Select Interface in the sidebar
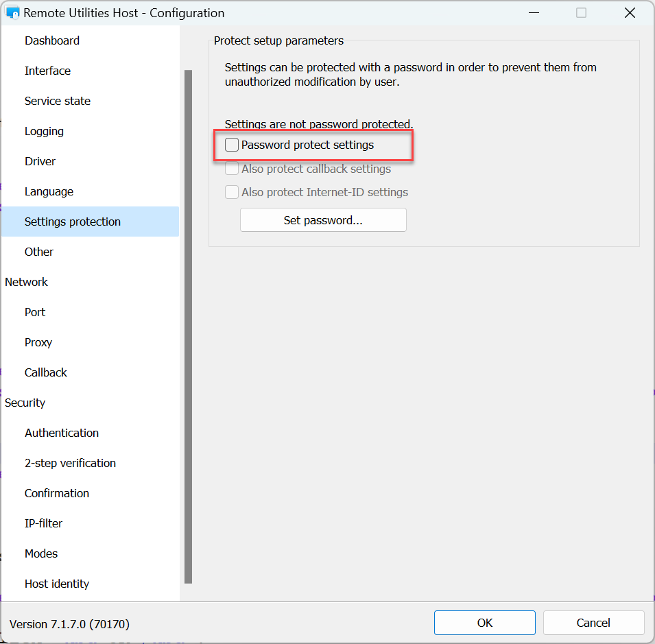This screenshot has height=644, width=655. tap(47, 71)
